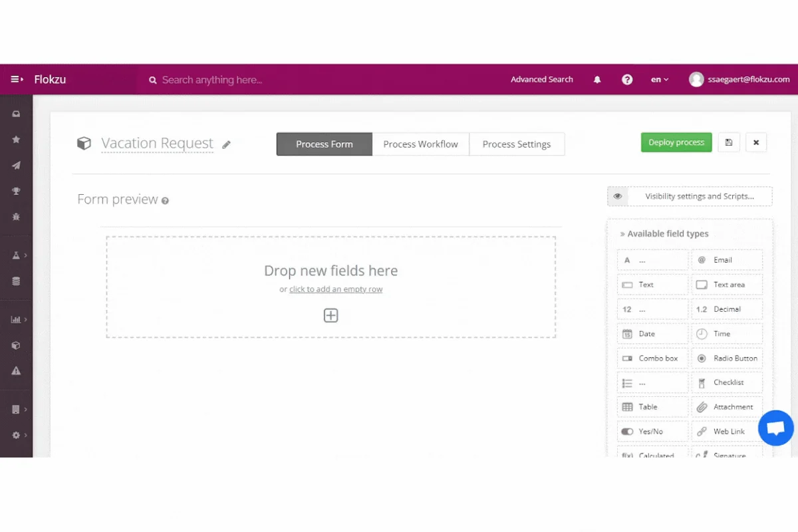Select the Attachment field type
Image resolution: width=798 pixels, height=532 pixels.
[x=727, y=407]
